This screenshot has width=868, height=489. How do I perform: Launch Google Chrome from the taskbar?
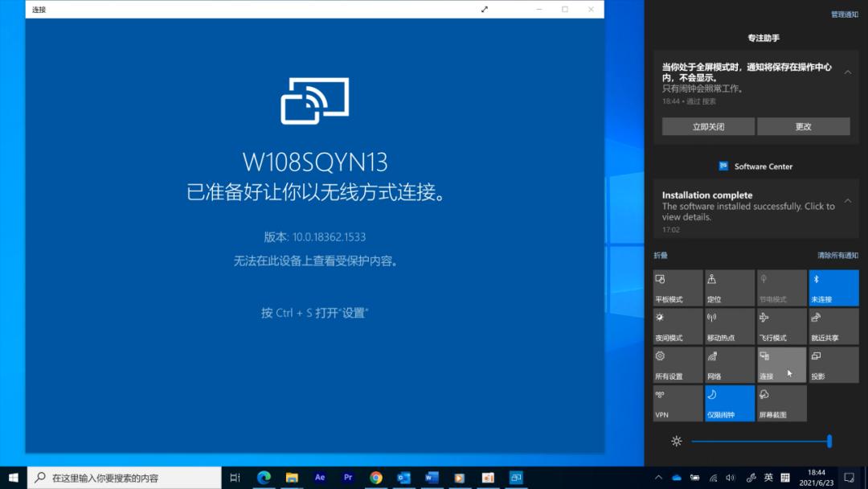[376, 478]
